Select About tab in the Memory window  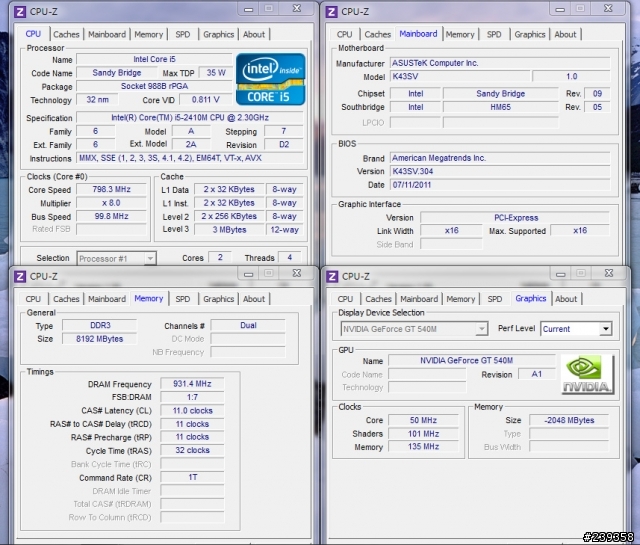(x=254, y=299)
